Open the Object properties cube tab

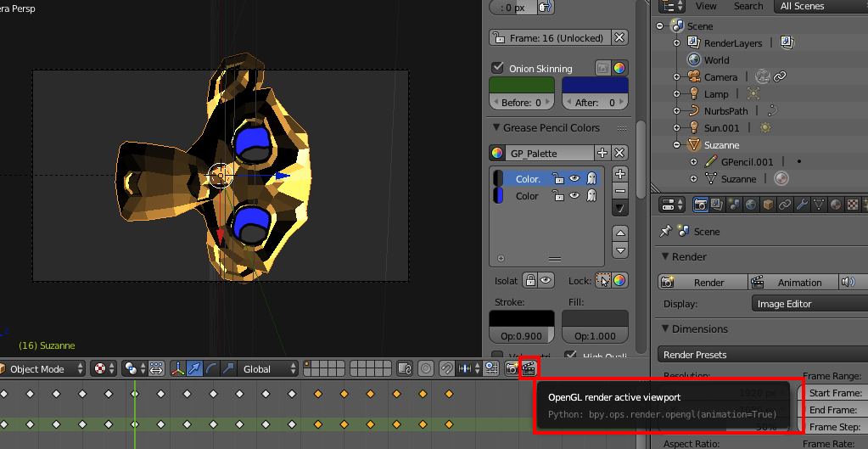(768, 205)
